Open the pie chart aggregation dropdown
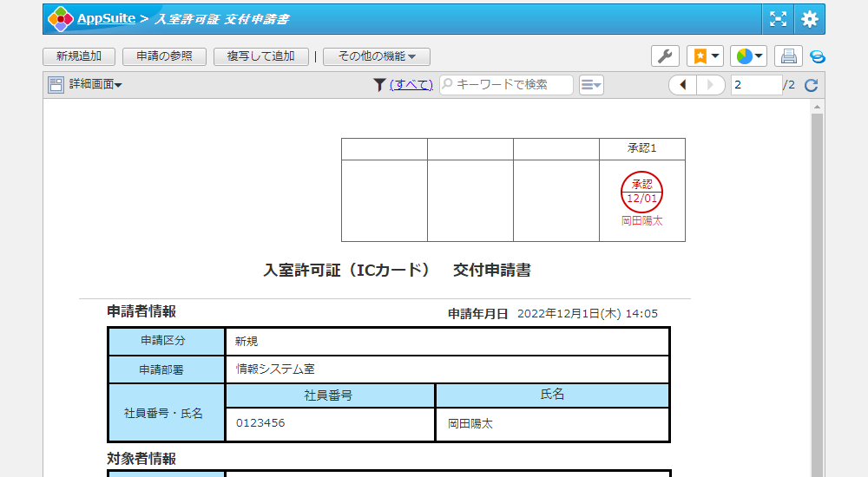 pos(748,56)
